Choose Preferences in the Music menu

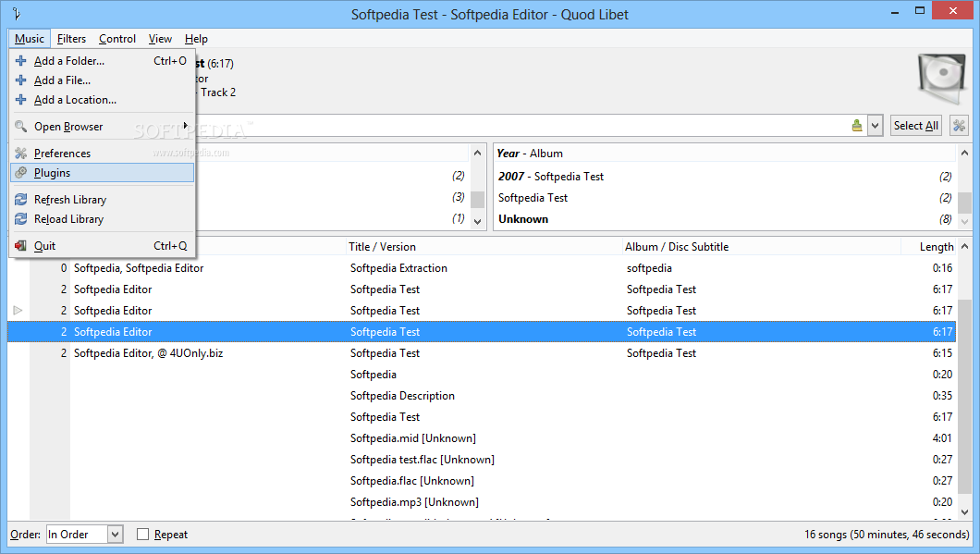[x=103, y=154]
